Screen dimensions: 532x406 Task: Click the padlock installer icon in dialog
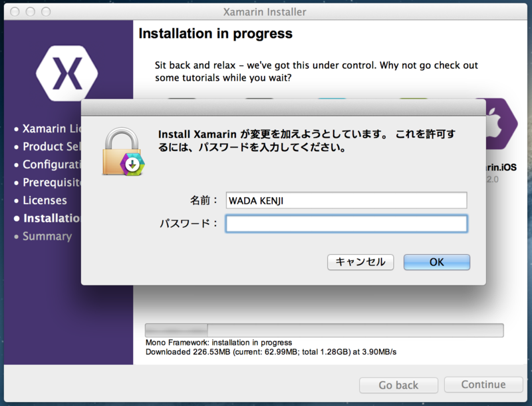click(124, 151)
